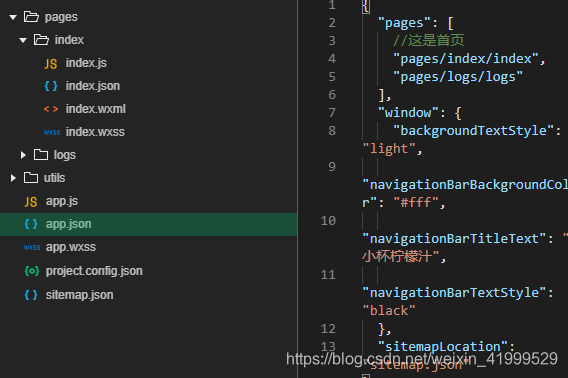The image size is (568, 378).
Task: Click the braces icon of sitemap.json
Action: [x=31, y=295]
